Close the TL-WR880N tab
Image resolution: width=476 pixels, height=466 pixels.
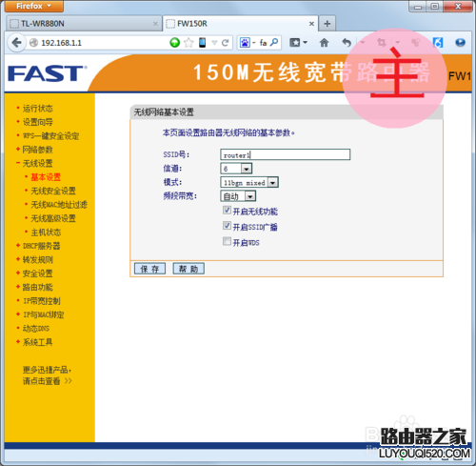click(155, 24)
